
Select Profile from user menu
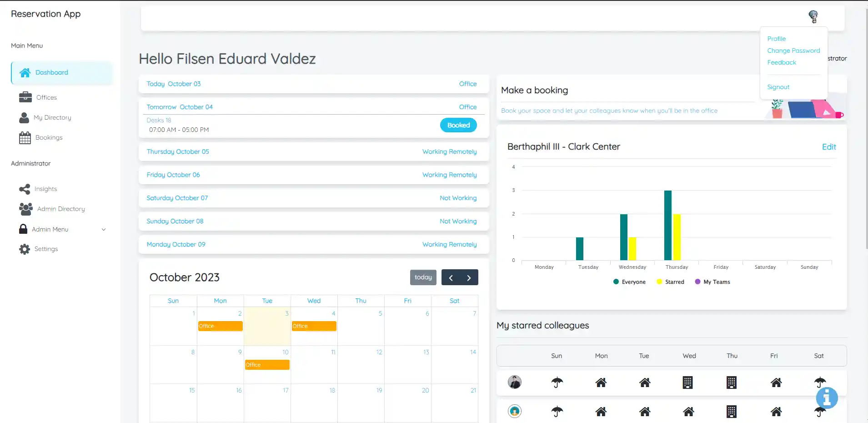[777, 39]
